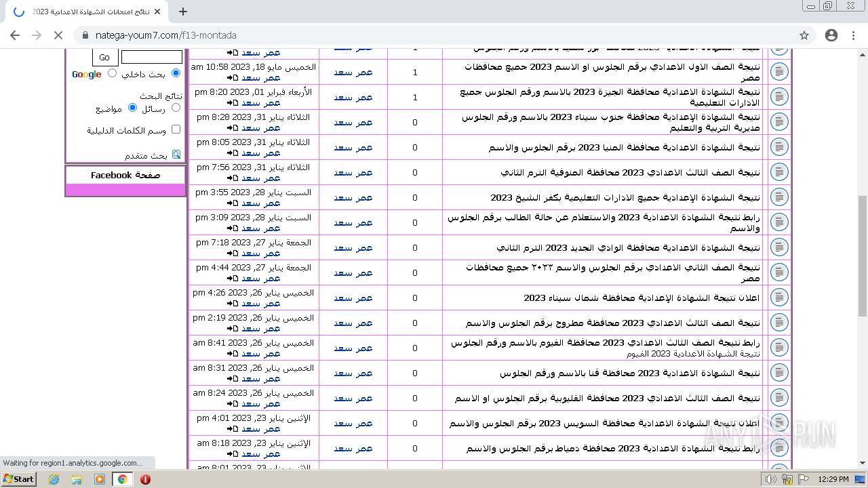Open Chrome's three-dot menu
Screen dimensions: 868x488
[853, 35]
